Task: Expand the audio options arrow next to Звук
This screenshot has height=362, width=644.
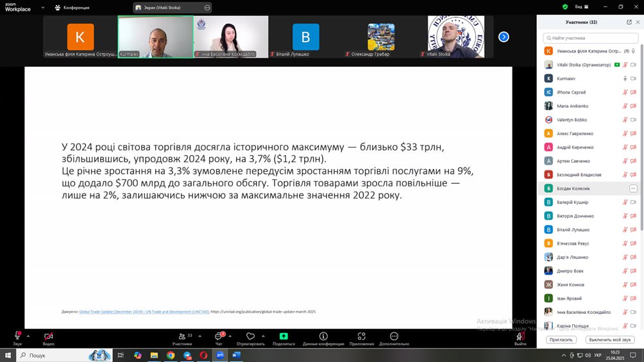Action: click(28, 336)
